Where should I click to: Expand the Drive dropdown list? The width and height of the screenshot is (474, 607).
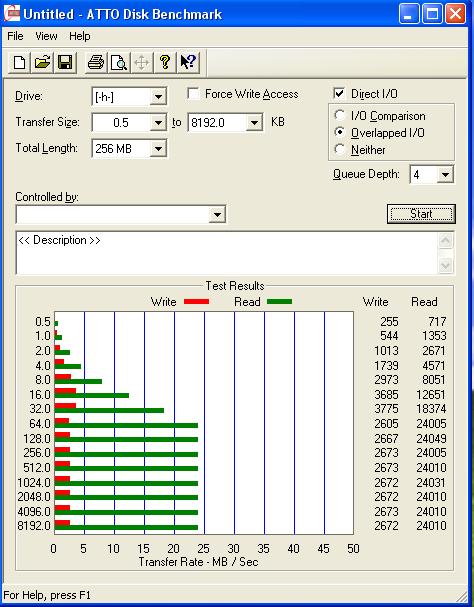158,97
